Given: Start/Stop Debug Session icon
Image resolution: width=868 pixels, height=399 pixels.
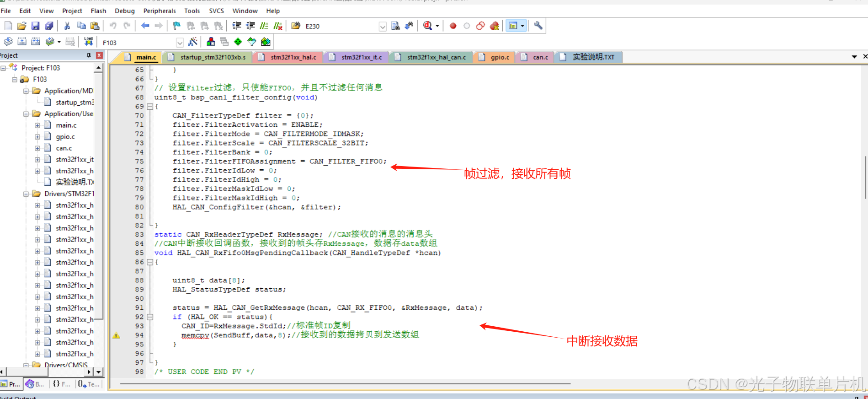Looking at the screenshot, I should click(x=427, y=26).
